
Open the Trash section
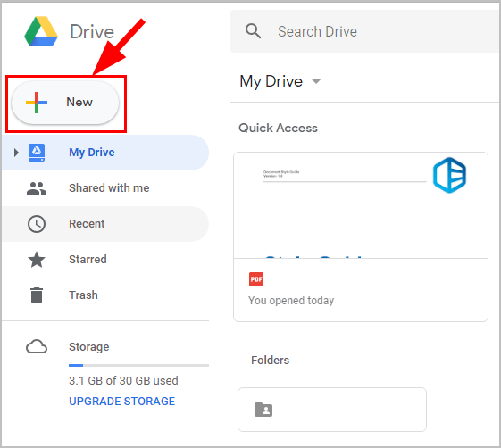coord(105,295)
